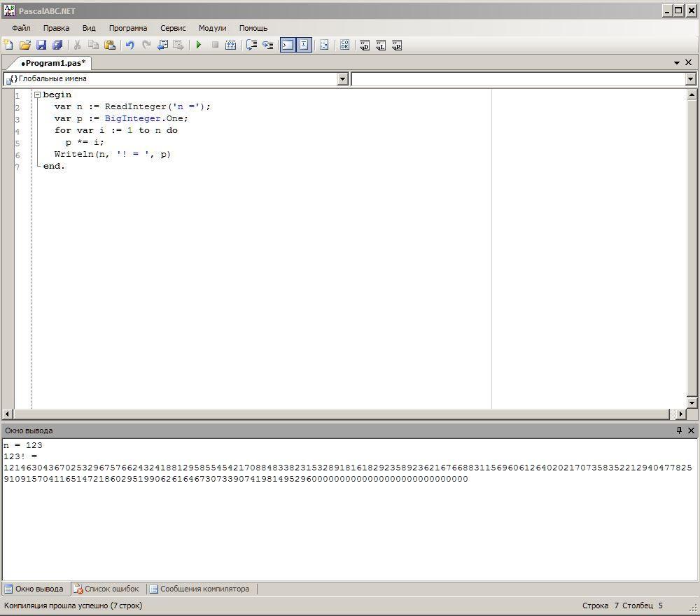700x616 pixels.
Task: Close the Окно вывода panel
Action: [691, 430]
